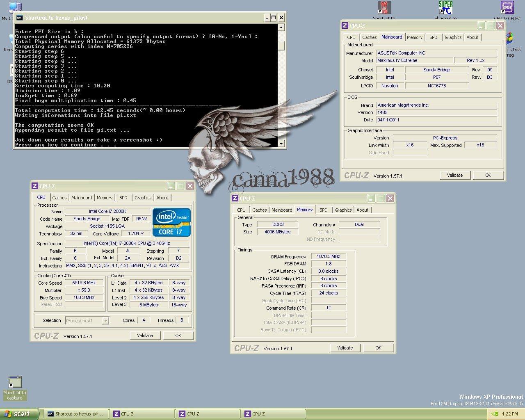
Task: Open the Super Pi desktop shortcut icon
Action: [446, 8]
